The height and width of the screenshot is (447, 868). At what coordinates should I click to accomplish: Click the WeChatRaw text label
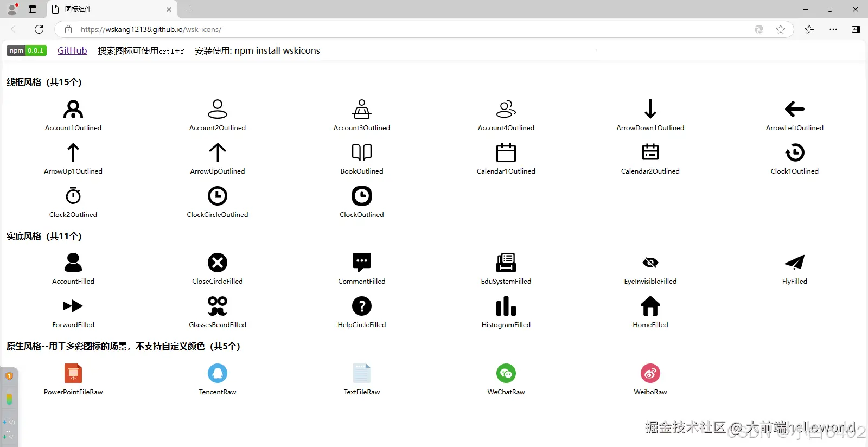tap(506, 392)
